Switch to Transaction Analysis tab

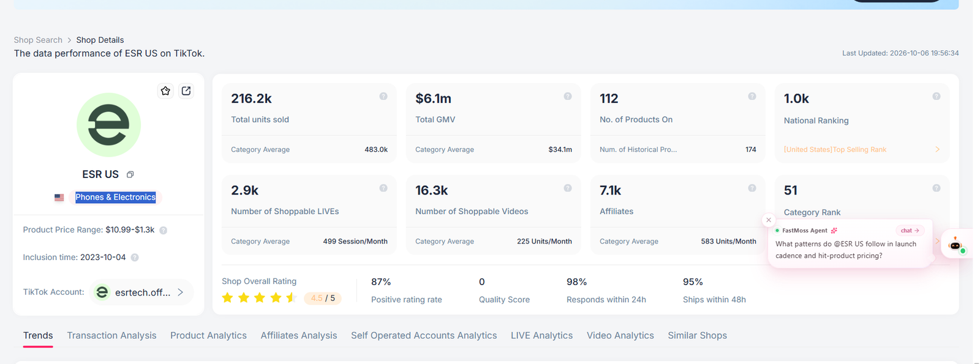click(111, 335)
